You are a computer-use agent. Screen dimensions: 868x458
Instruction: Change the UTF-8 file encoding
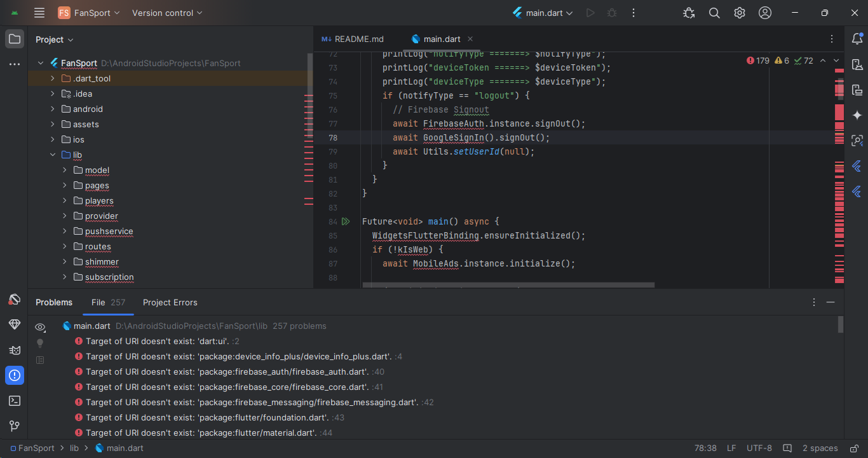click(x=759, y=448)
